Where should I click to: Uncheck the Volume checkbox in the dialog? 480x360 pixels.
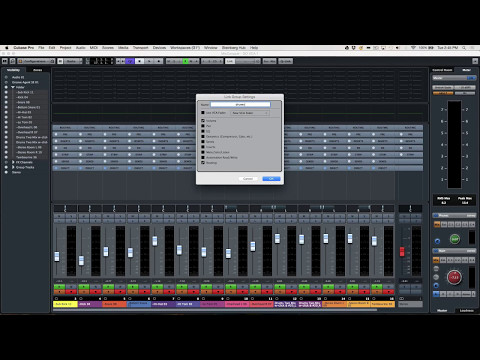[x=203, y=121]
